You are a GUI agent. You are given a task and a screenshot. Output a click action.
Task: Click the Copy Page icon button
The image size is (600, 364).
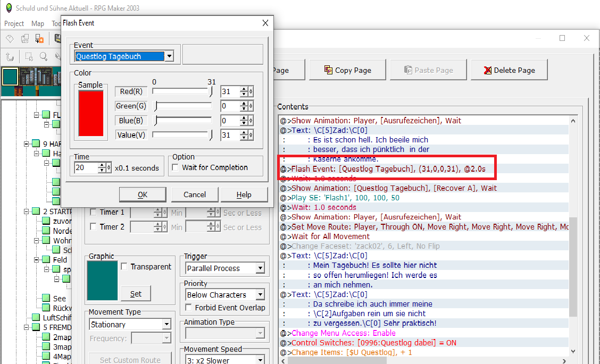pos(329,70)
